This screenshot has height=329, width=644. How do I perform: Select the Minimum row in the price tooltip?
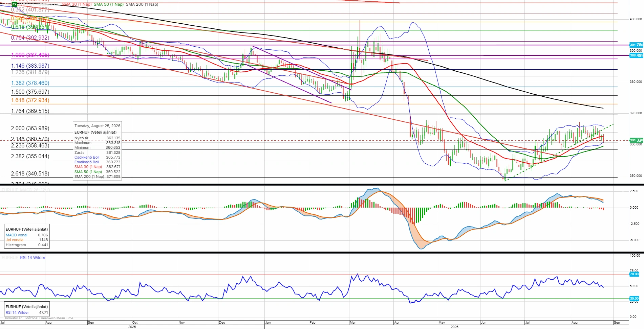[98, 147]
